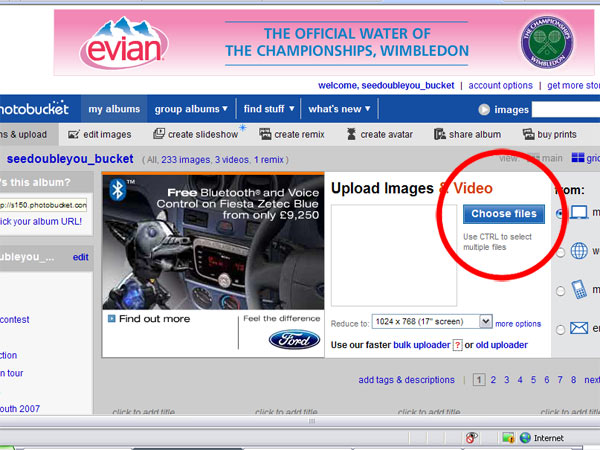Click the album URL text field
Screen dimensions: 600x450
pyautogui.click(x=43, y=204)
